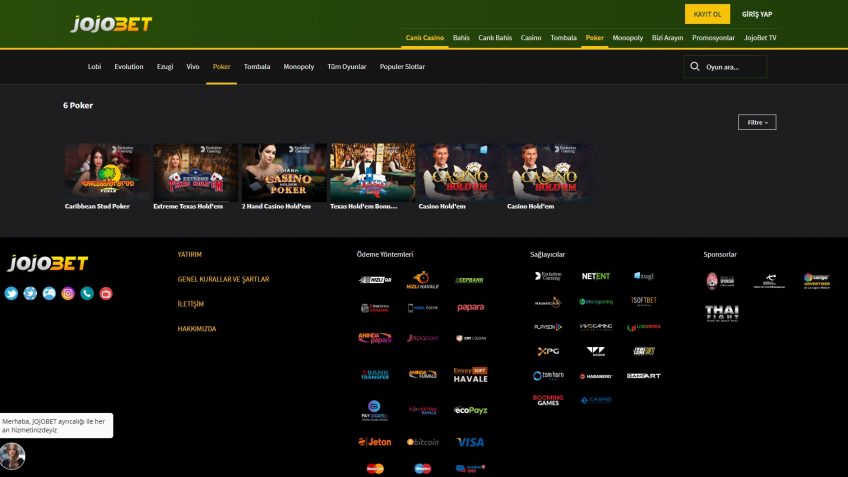
Task: Click the Hizli Havale payment logo
Action: 422,280
